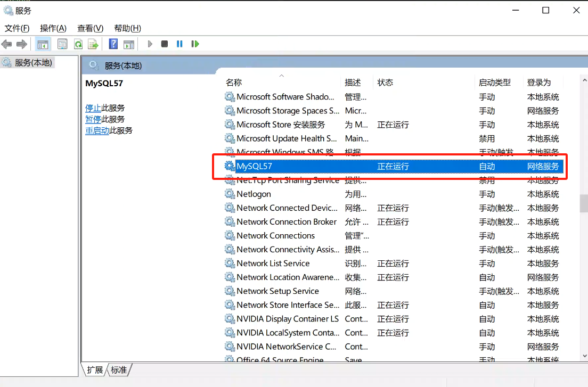Click 禁用 startup type of Microsoft Update Health
This screenshot has width=588, height=387.
click(487, 138)
